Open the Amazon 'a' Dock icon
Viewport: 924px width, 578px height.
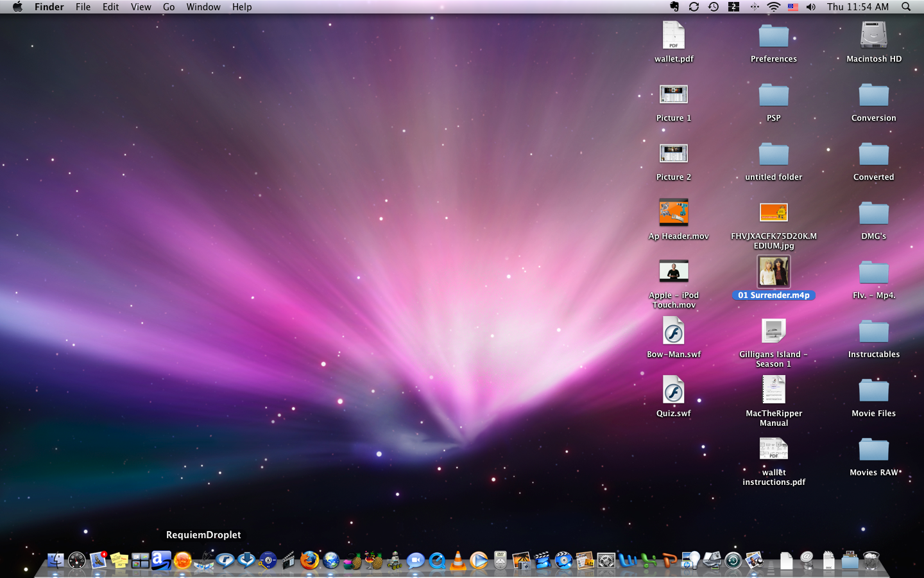click(162, 561)
